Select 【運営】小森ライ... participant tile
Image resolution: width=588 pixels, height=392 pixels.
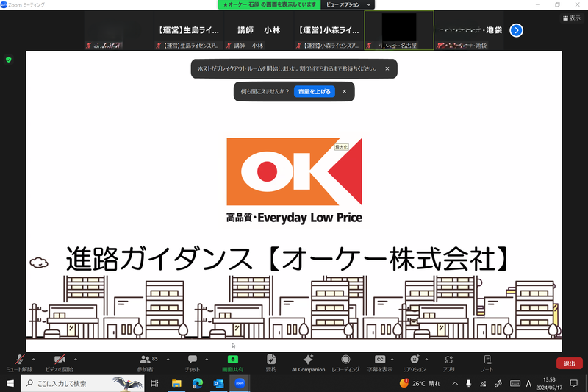point(329,30)
